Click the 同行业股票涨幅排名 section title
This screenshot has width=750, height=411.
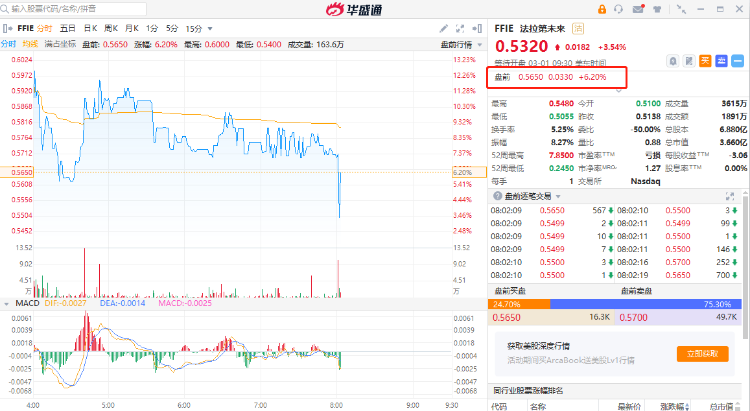click(528, 391)
